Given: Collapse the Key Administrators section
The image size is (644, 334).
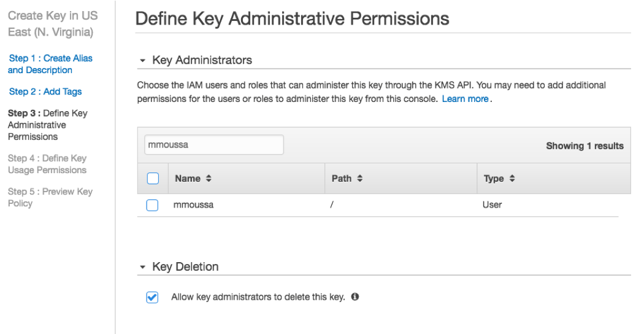Looking at the screenshot, I should pyautogui.click(x=142, y=60).
